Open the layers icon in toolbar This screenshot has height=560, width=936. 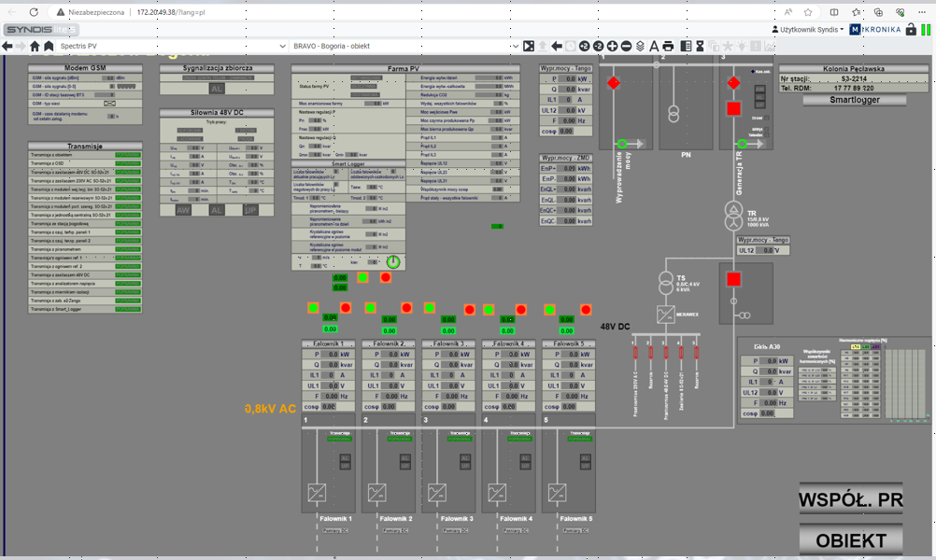tap(640, 46)
